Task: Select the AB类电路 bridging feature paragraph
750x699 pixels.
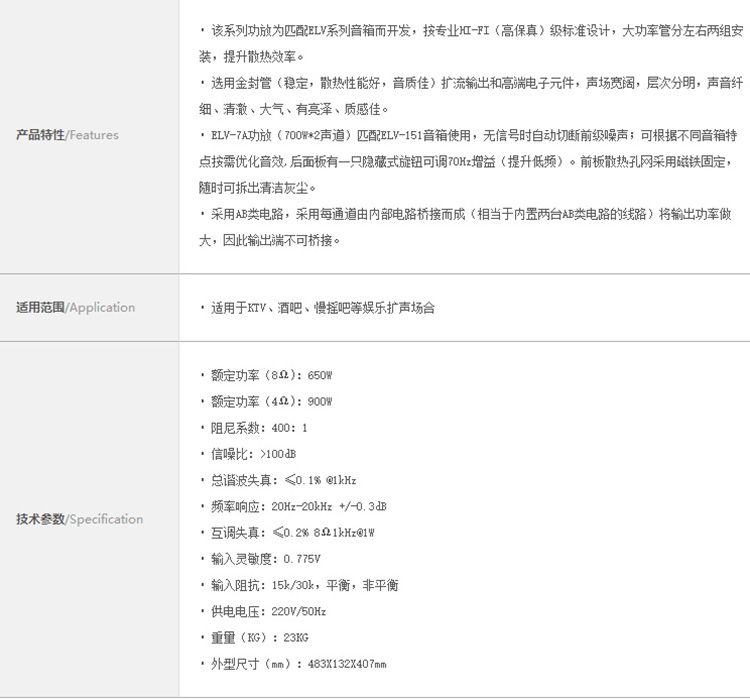Action: coord(470,226)
